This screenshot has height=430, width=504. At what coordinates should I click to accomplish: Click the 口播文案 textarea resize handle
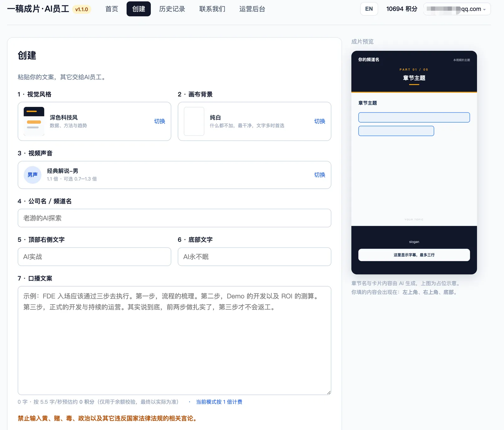point(329,392)
